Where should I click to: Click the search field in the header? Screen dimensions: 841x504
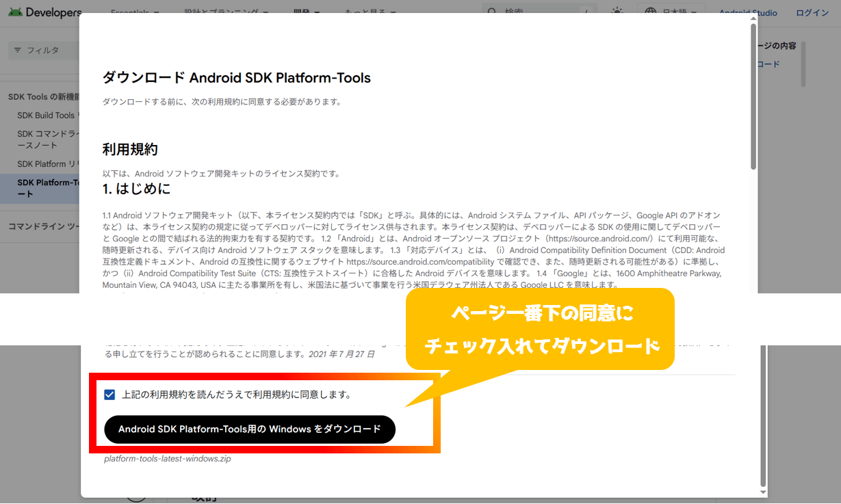(539, 13)
